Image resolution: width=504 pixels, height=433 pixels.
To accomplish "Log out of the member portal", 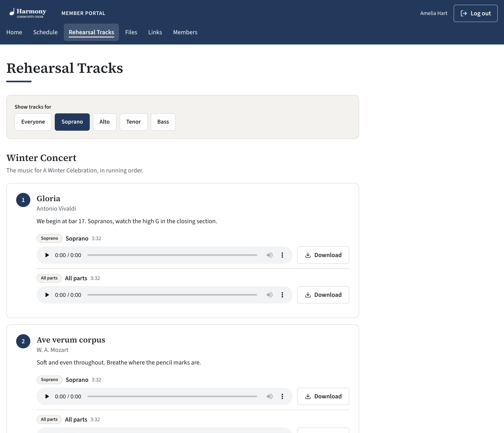I will pyautogui.click(x=475, y=13).
